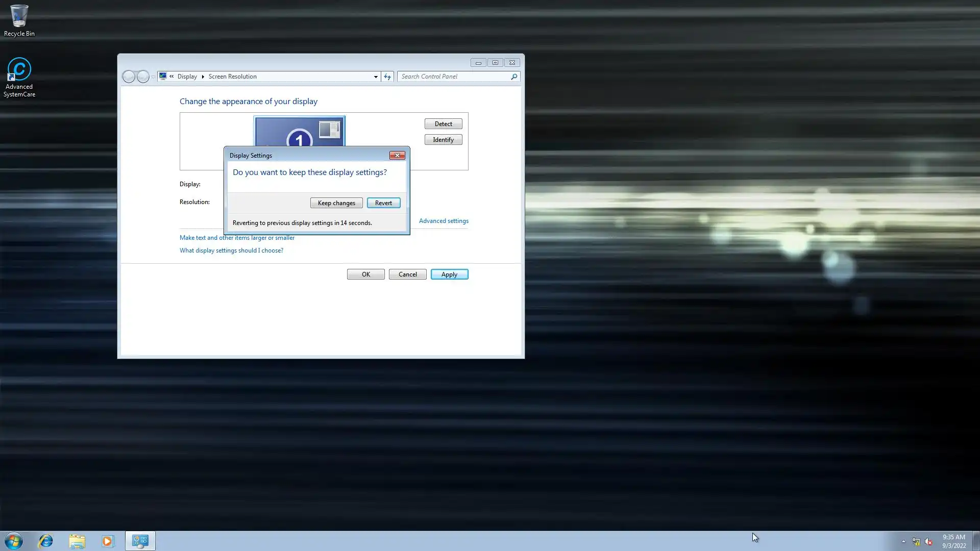Launch Windows Media Player from the taskbar
Image resolution: width=980 pixels, height=551 pixels.
[x=108, y=541]
